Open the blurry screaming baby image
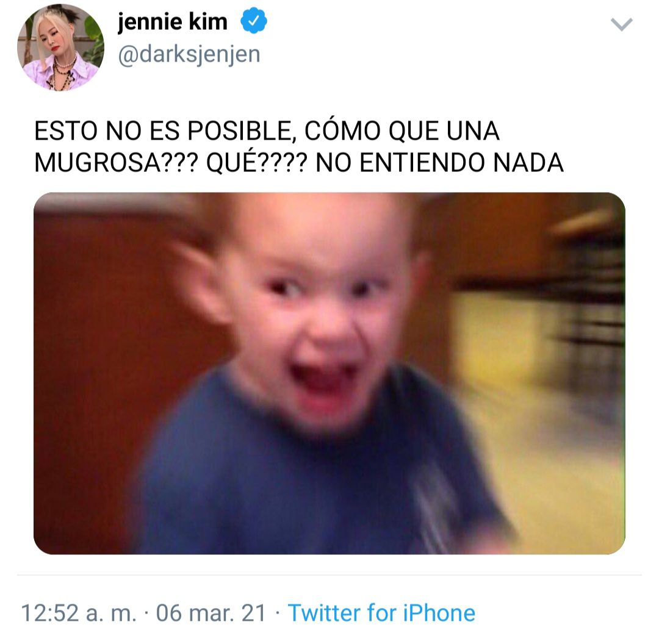This screenshot has width=659, height=644. click(329, 373)
